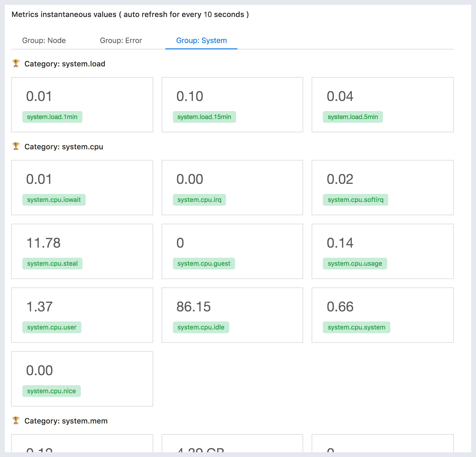Image resolution: width=476 pixels, height=457 pixels.
Task: Click the trophy icon beside system.mem category
Action: click(x=16, y=421)
